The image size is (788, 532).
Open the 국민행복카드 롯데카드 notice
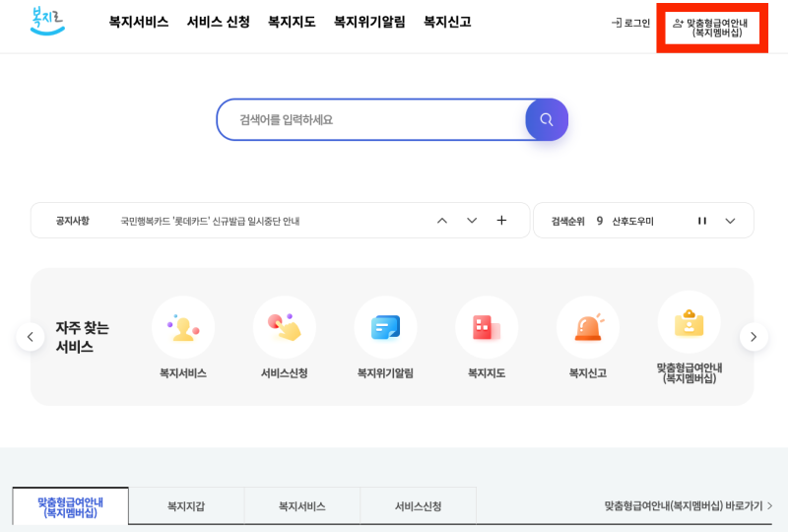[x=210, y=222]
